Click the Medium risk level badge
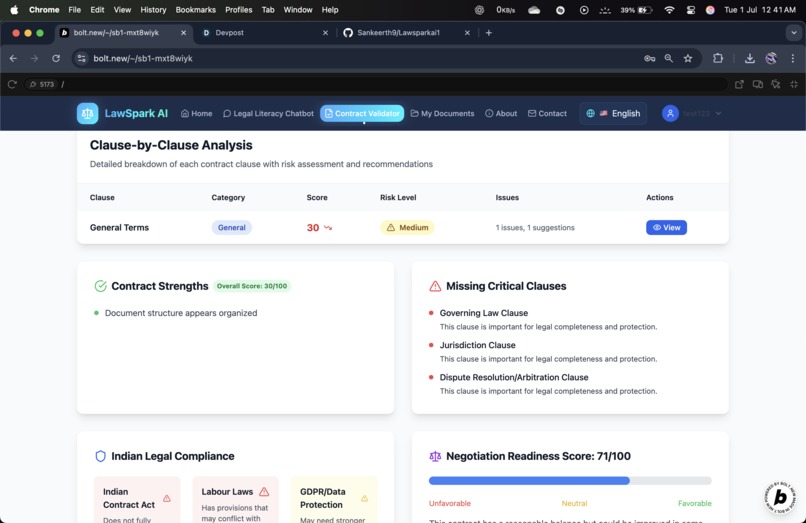 407,227
